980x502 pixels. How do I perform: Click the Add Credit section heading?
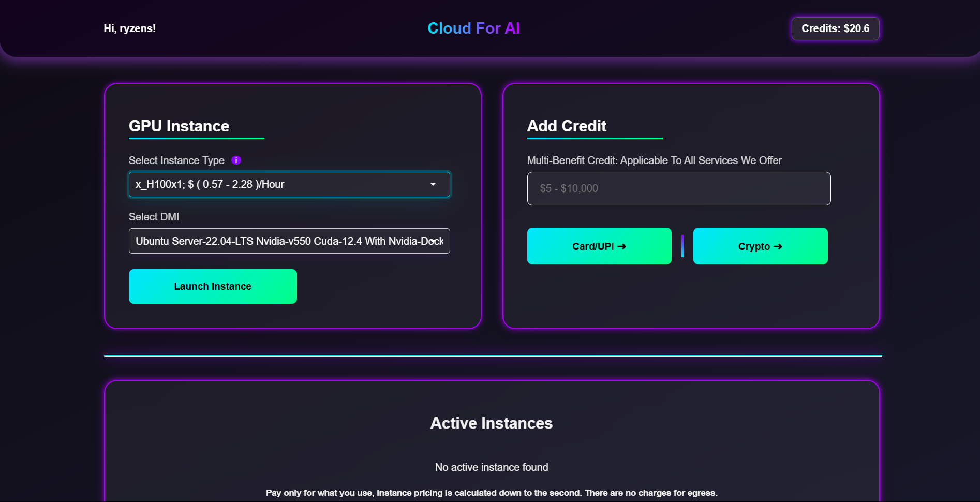567,126
